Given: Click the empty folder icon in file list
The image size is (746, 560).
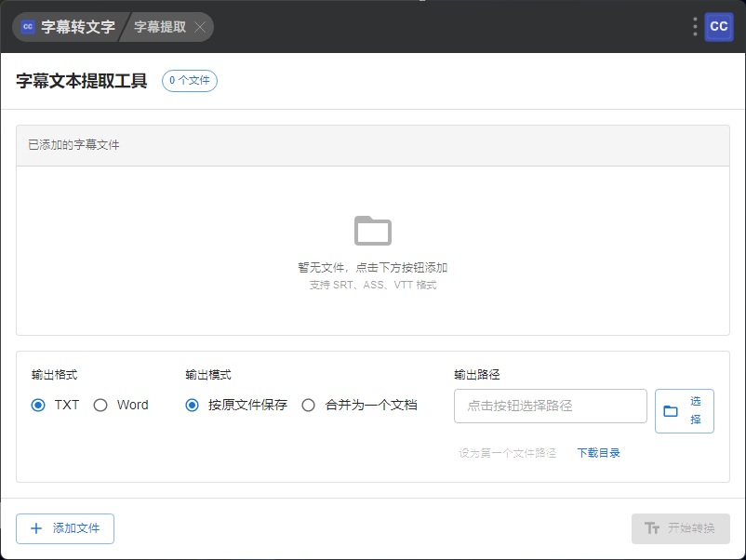Looking at the screenshot, I should coord(373,231).
